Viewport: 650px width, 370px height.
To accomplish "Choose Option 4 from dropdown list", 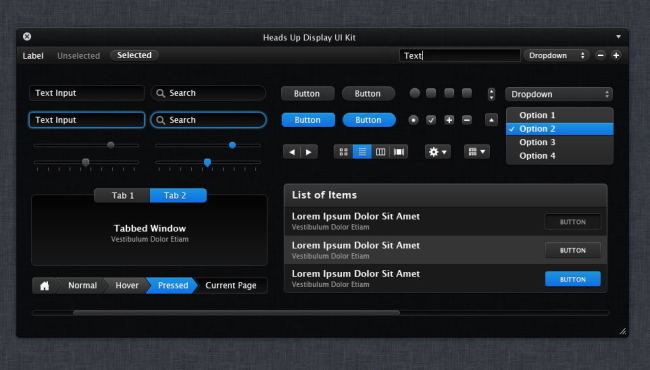I will click(560, 156).
